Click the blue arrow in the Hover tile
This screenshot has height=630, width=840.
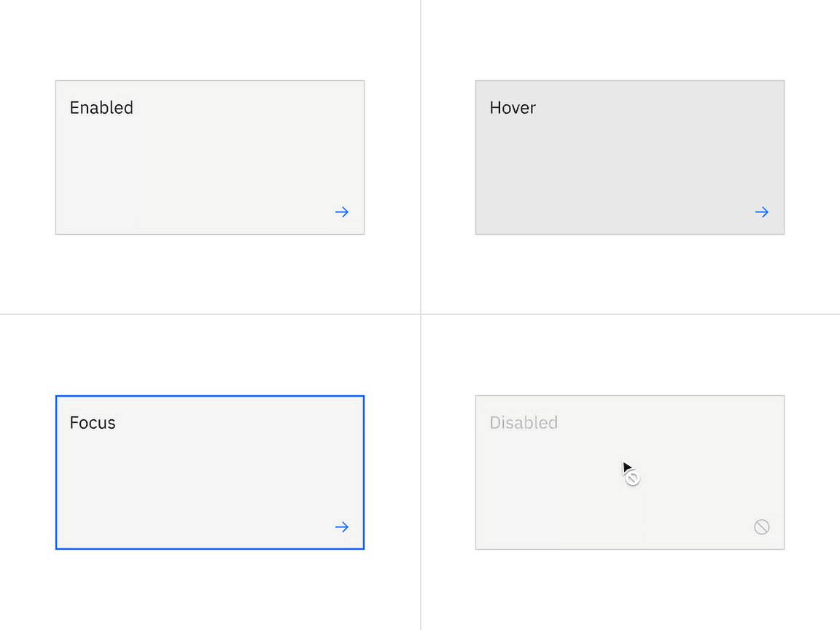click(x=761, y=212)
